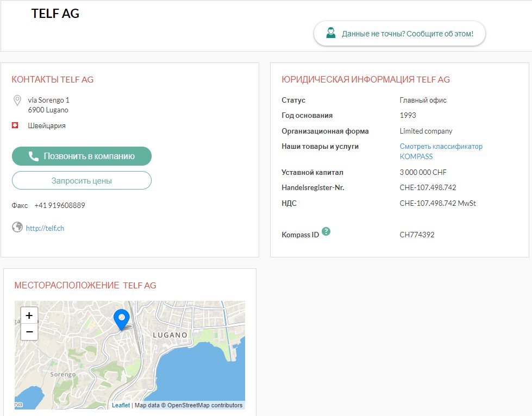Click the fax number +41 919608889

pyautogui.click(x=60, y=206)
